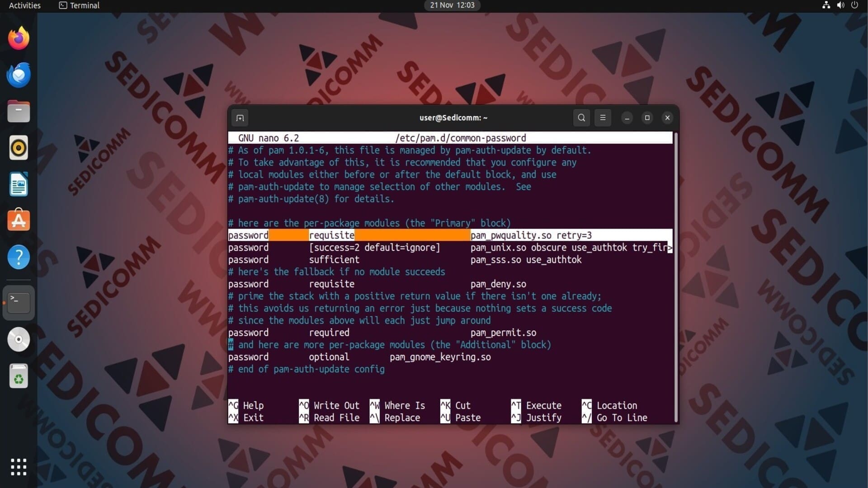Click comment 'here's the fallback if no module succeeds'
The image size is (868, 488).
[x=337, y=272]
